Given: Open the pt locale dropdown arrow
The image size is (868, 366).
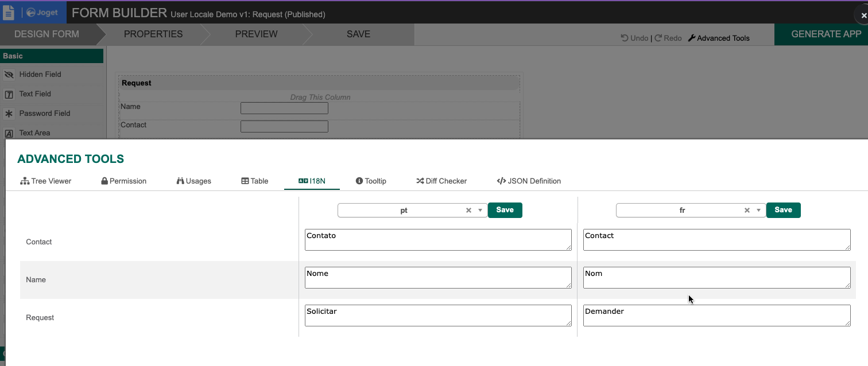Looking at the screenshot, I should coord(480,211).
